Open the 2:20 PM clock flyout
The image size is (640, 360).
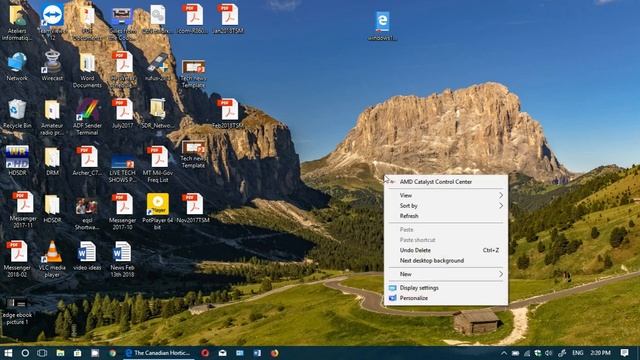[600, 353]
